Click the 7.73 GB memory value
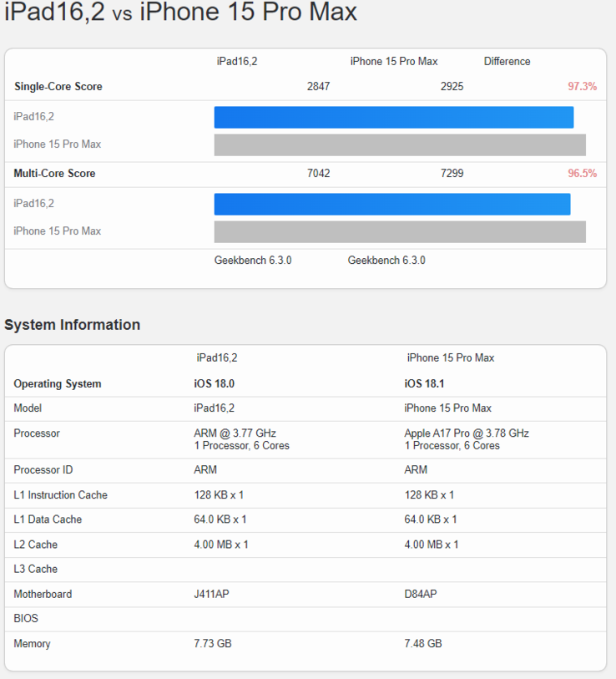 pyautogui.click(x=213, y=644)
